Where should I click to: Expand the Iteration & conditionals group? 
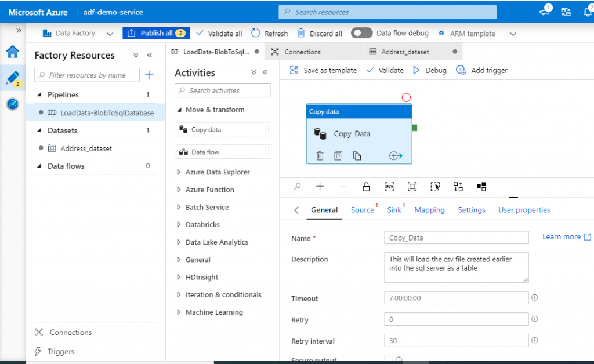[x=179, y=295]
